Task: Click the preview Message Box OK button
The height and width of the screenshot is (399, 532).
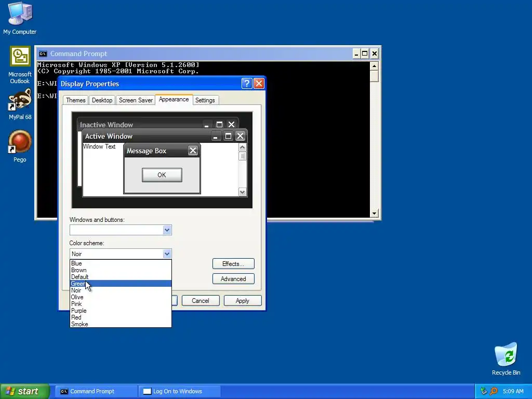Action: pos(162,175)
